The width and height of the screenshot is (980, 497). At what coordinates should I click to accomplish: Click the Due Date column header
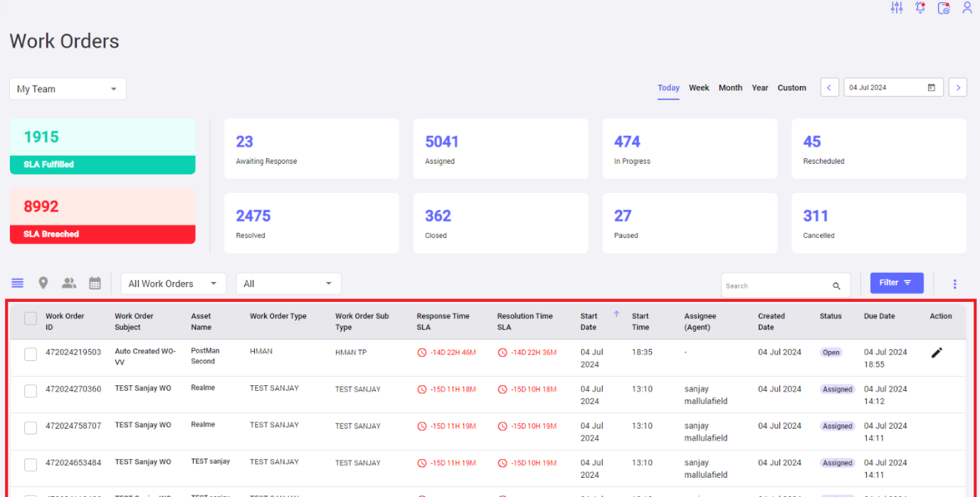[880, 316]
